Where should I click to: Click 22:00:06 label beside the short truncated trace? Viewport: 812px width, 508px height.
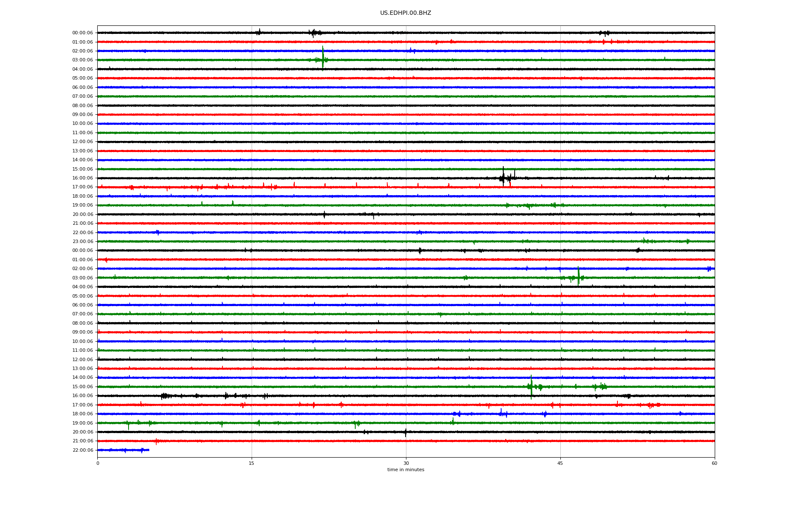coord(82,450)
